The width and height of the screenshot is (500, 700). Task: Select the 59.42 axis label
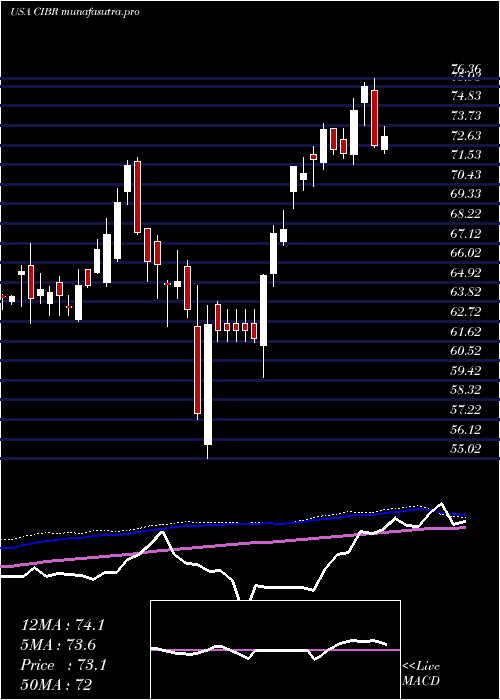(467, 370)
